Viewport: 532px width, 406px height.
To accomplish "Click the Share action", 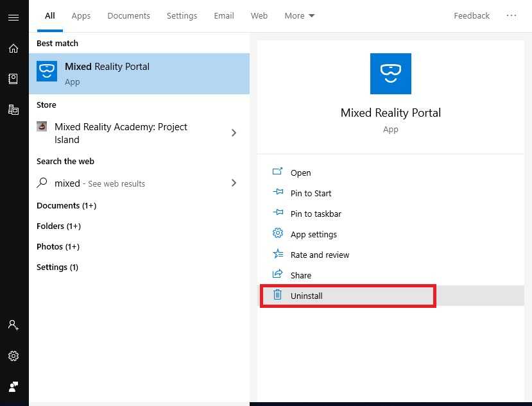I will pyautogui.click(x=301, y=275).
